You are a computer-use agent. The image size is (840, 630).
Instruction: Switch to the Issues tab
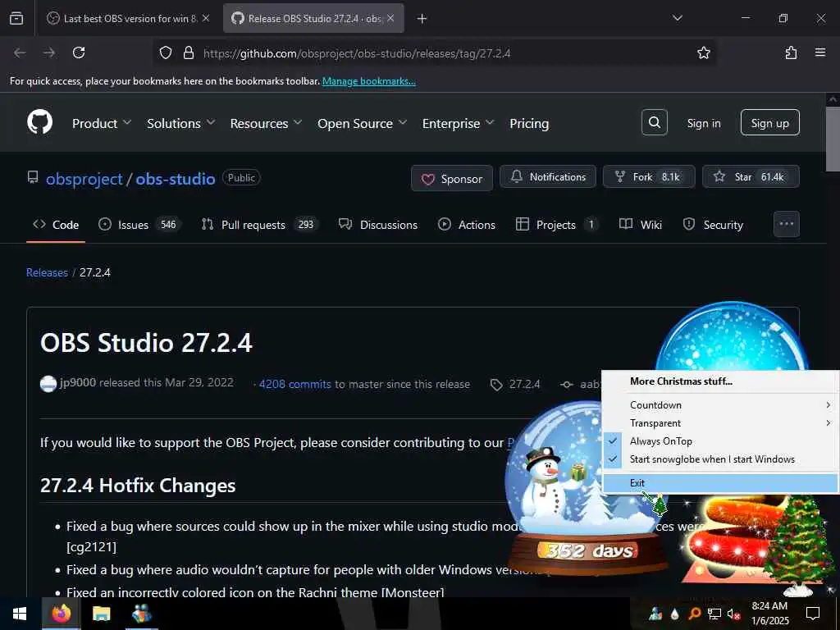click(139, 225)
